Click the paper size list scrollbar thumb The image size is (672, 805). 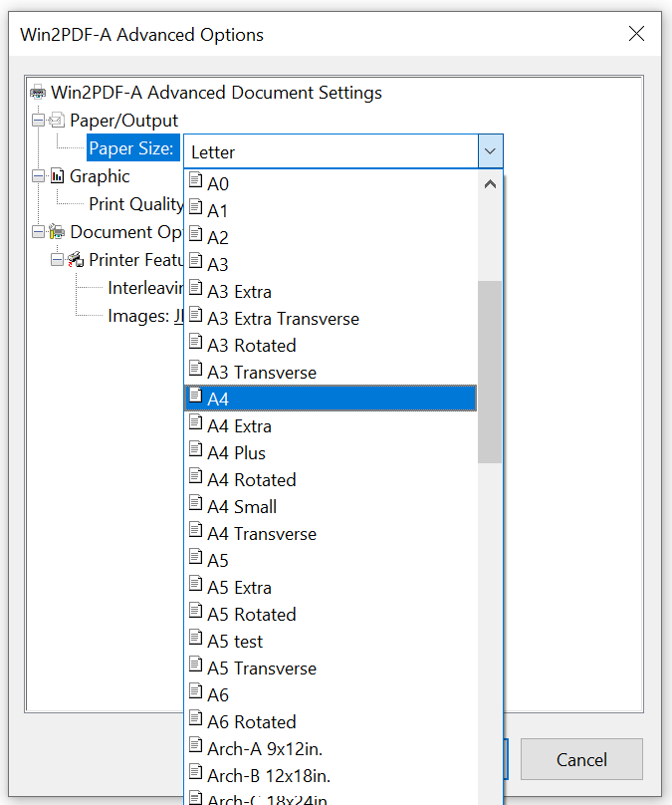tap(490, 372)
